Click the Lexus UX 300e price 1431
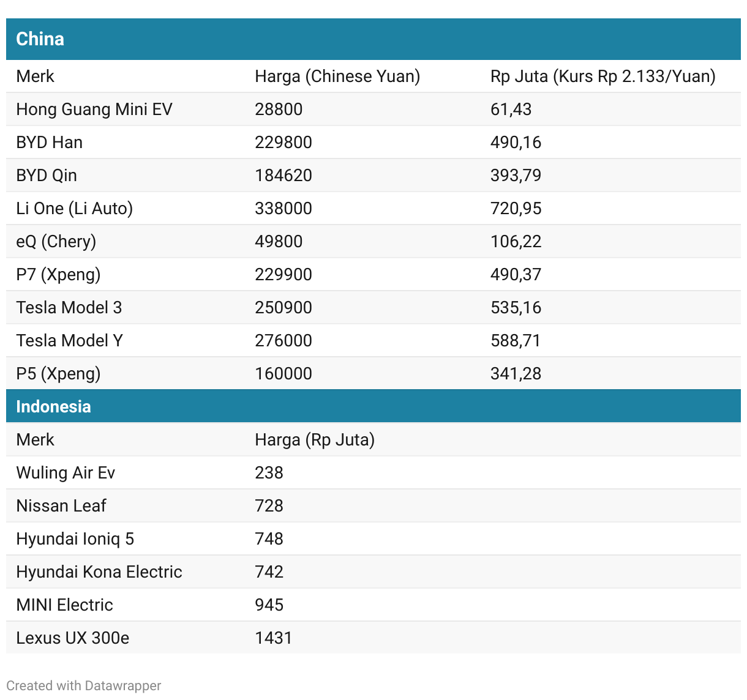 click(x=273, y=638)
